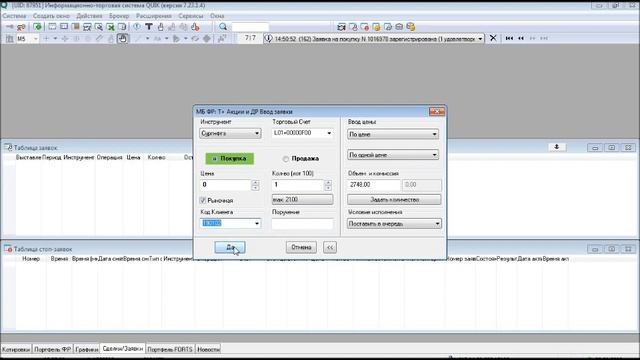Click the white hand order icon

tap(160, 27)
